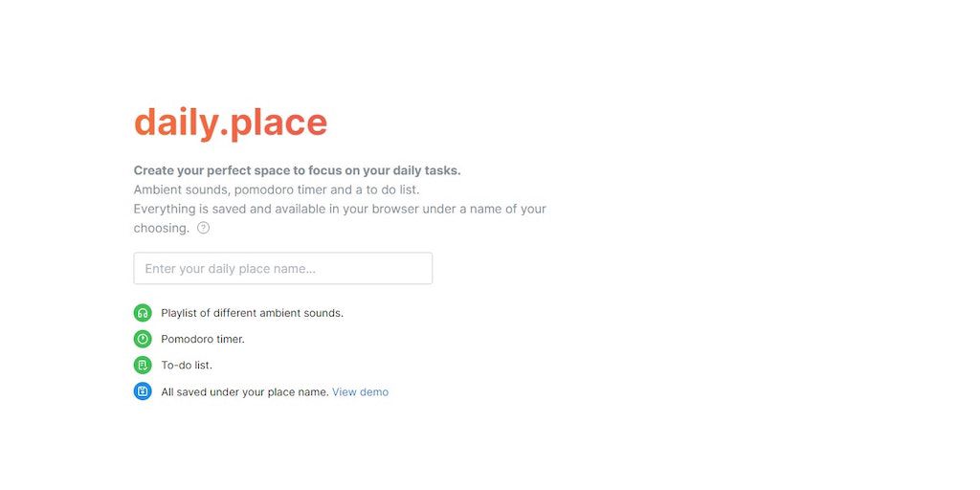Click "All saved under your place name." text
The width and height of the screenshot is (980, 490).
pyautogui.click(x=244, y=391)
